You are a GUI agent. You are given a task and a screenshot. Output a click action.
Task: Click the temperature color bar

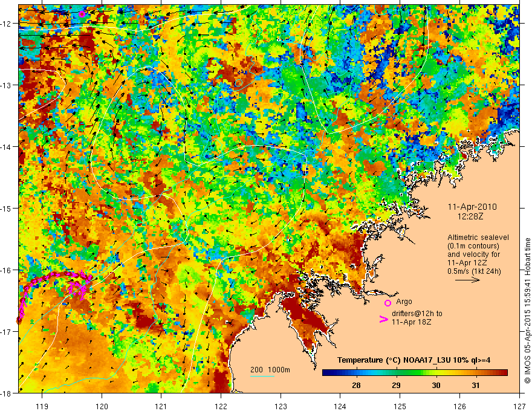coord(415,372)
